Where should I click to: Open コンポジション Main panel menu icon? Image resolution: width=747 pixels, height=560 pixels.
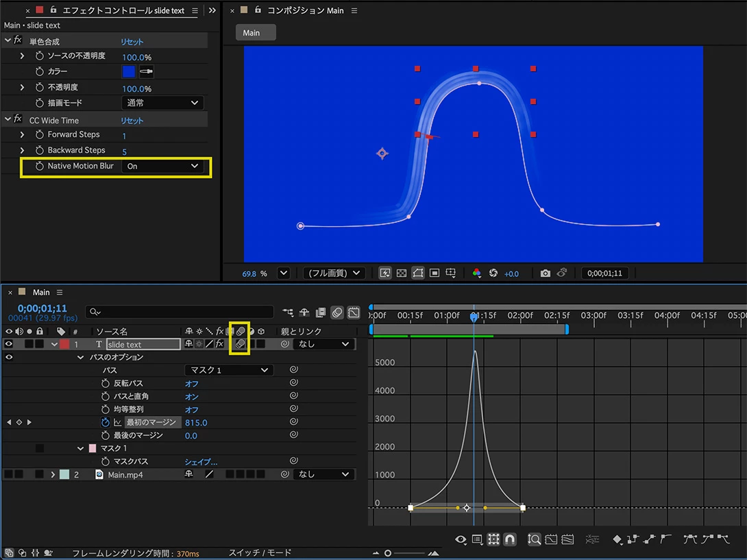coord(354,10)
